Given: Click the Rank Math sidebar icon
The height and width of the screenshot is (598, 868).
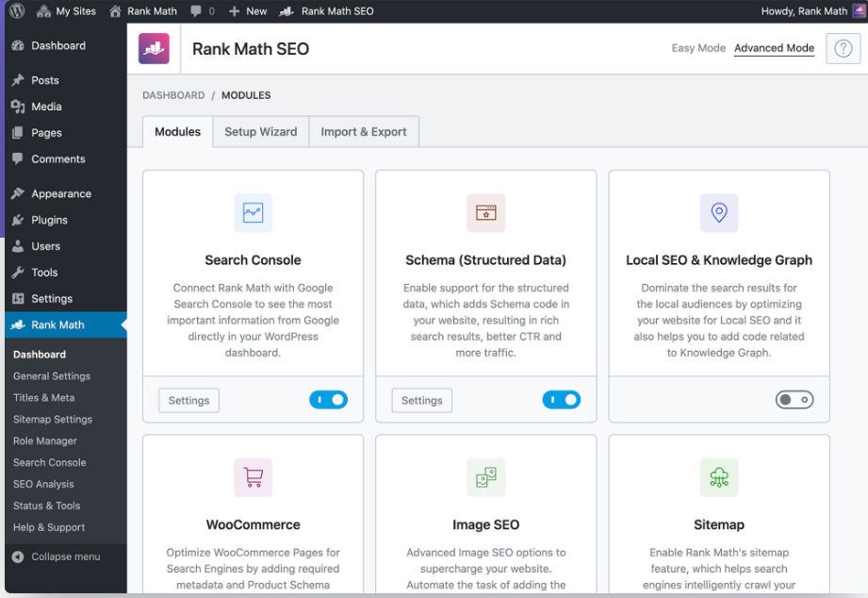Looking at the screenshot, I should click(18, 324).
